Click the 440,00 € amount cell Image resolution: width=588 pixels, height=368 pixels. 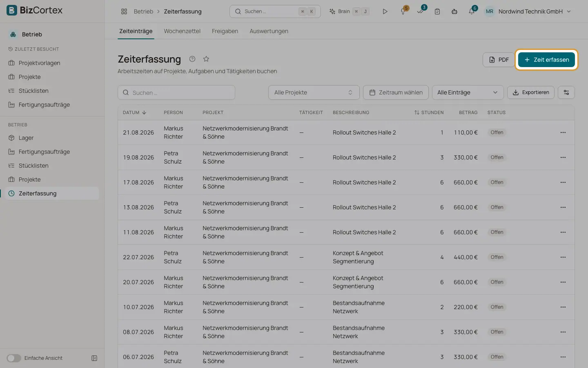coord(465,257)
